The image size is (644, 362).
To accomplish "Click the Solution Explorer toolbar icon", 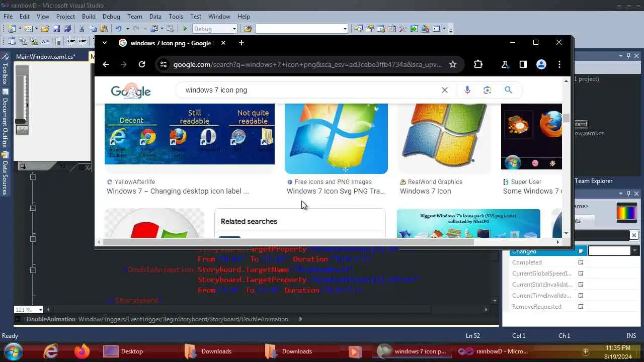I will [x=358, y=29].
